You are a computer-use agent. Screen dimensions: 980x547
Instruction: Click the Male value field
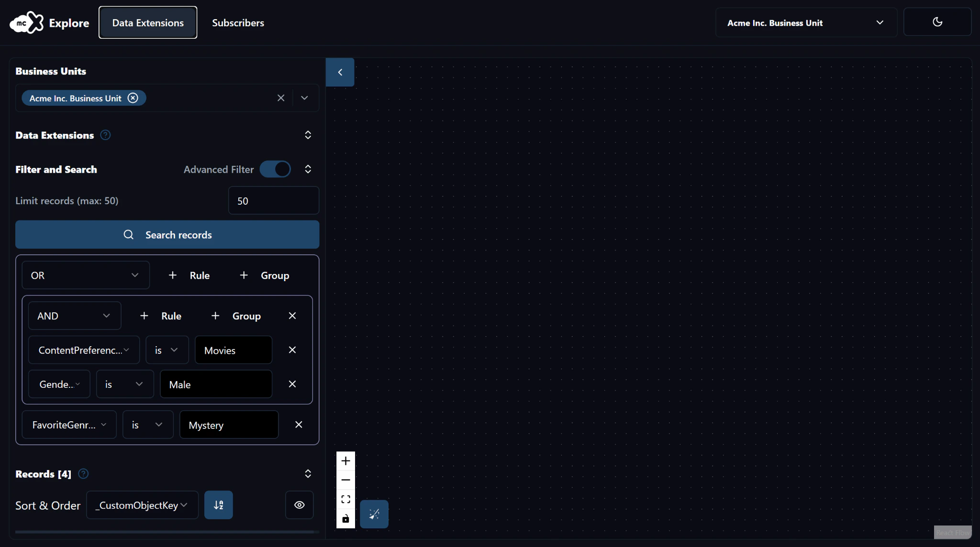pos(216,384)
